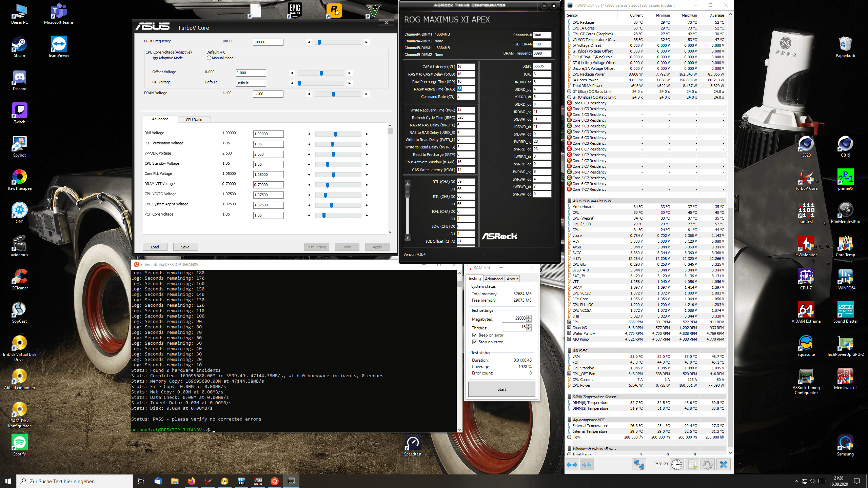This screenshot has width=868, height=488.
Task: Select Manual Mode radio button
Action: click(209, 58)
